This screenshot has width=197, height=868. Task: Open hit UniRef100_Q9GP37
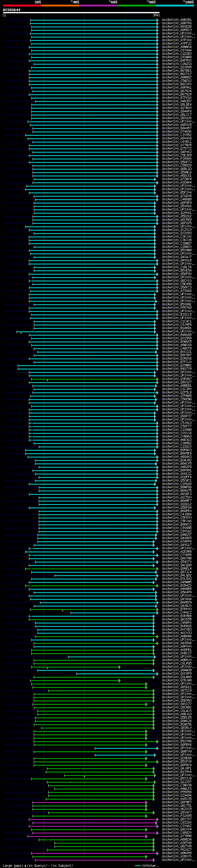[x=177, y=416]
